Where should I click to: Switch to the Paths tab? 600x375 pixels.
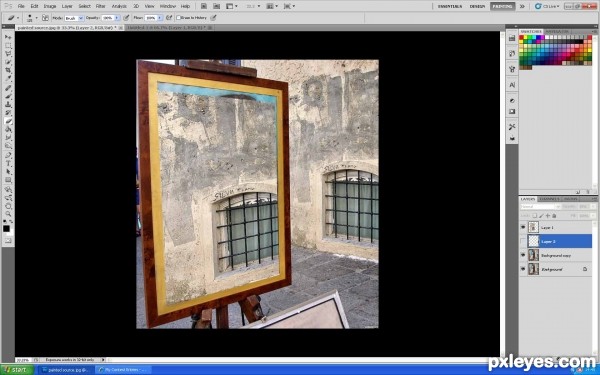[570, 199]
